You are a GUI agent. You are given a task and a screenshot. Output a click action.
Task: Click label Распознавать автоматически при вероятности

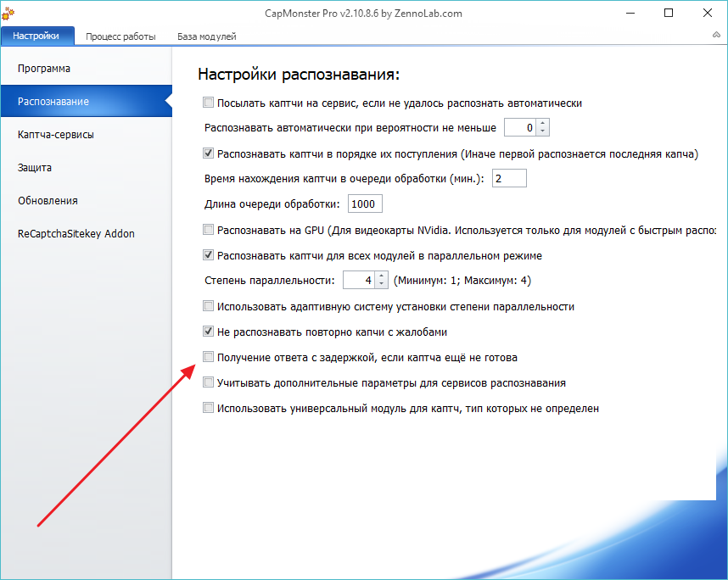tap(350, 128)
